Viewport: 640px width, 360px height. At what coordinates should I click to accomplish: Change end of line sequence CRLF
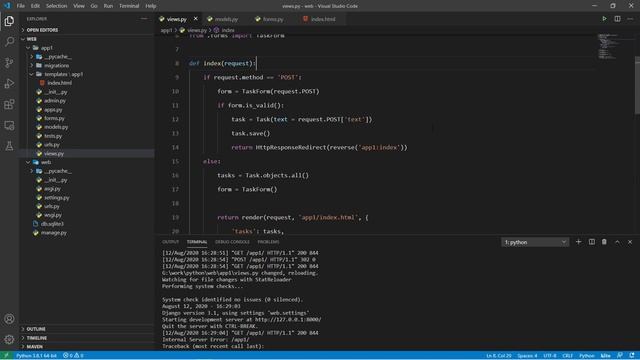point(567,356)
